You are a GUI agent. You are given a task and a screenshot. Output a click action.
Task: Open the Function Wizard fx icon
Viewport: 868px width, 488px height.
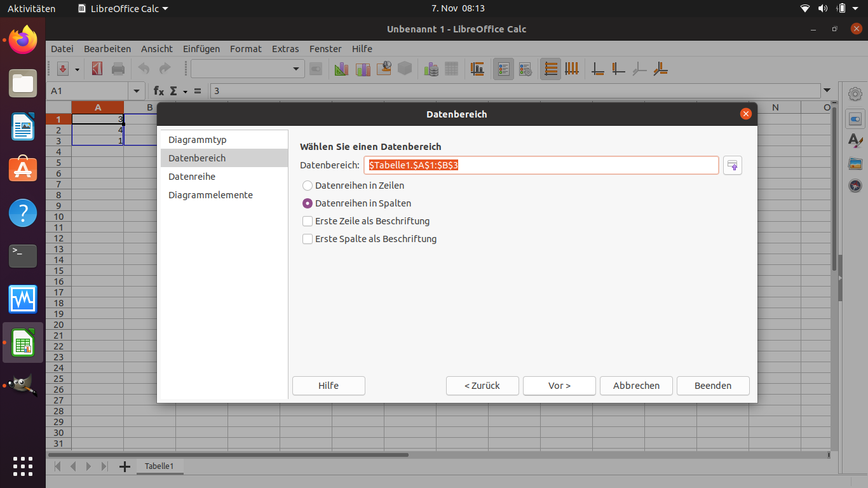[159, 91]
